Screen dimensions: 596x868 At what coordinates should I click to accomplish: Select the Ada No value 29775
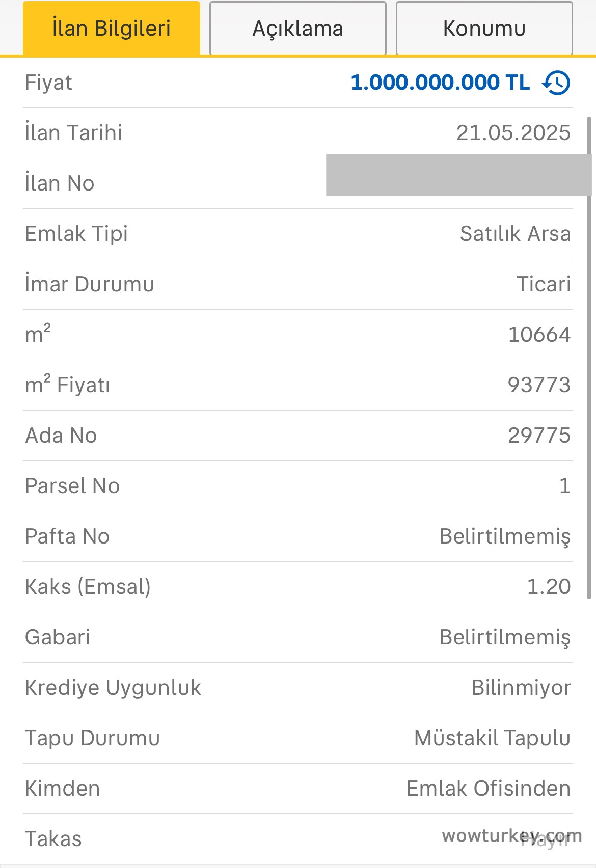coord(539,436)
